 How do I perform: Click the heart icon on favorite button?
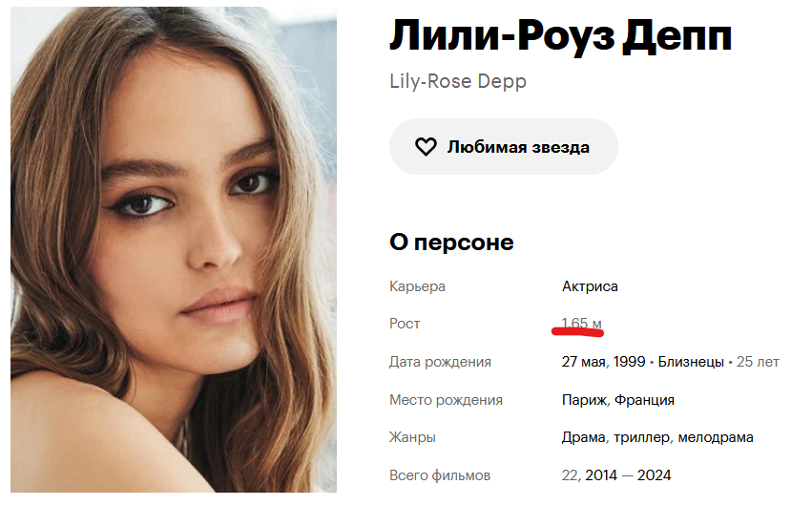pyautogui.click(x=426, y=147)
